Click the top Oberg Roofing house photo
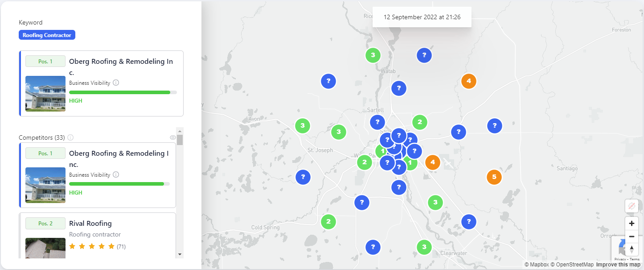644x270 pixels. [x=45, y=93]
